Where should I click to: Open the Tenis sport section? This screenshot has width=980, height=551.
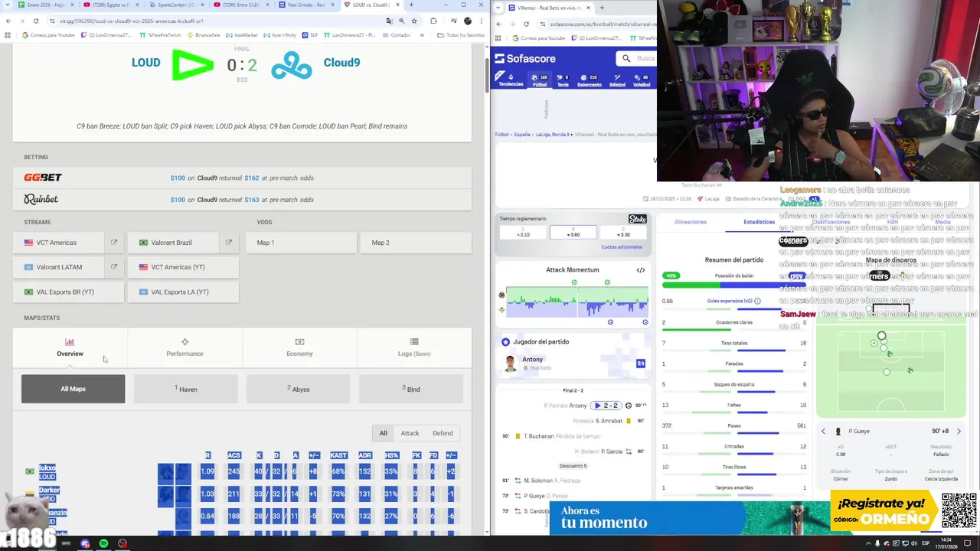coord(563,80)
